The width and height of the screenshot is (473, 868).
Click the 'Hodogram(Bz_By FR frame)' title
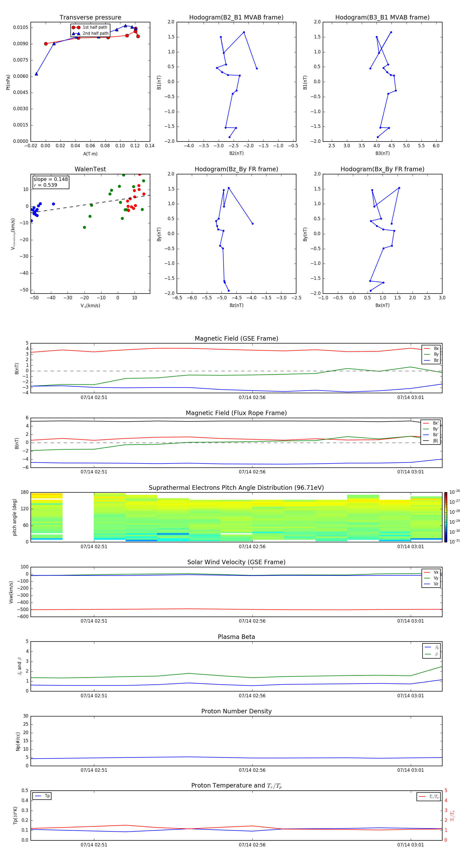point(236,169)
